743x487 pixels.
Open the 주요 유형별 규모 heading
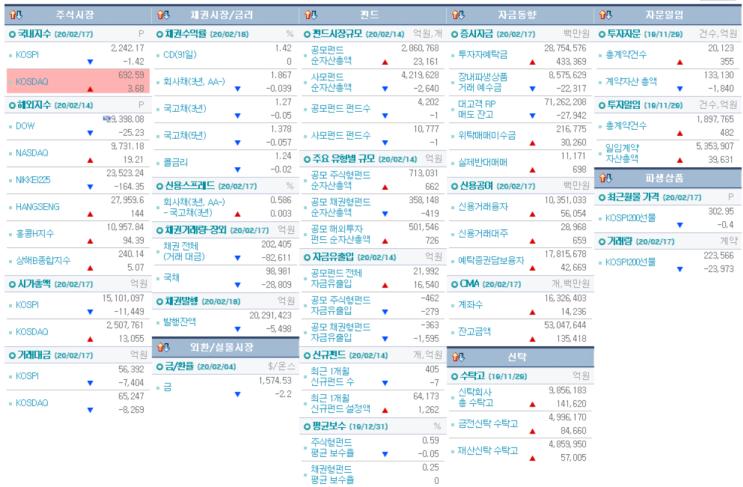point(344,159)
